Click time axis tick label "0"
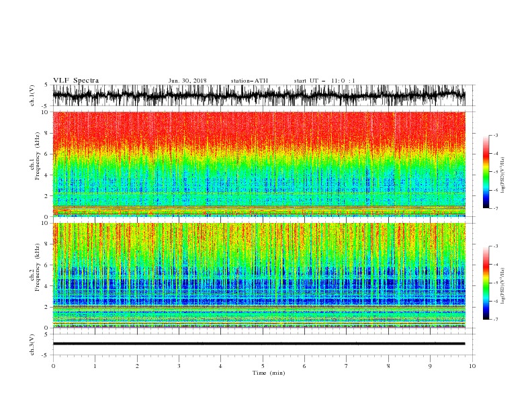The width and height of the screenshot is (532, 411). tap(53, 366)
